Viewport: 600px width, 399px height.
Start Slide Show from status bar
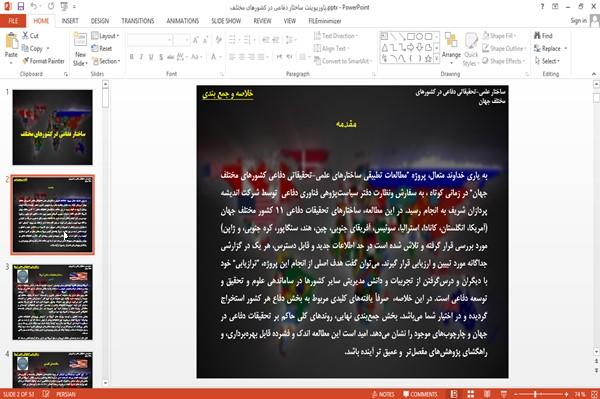(504, 394)
